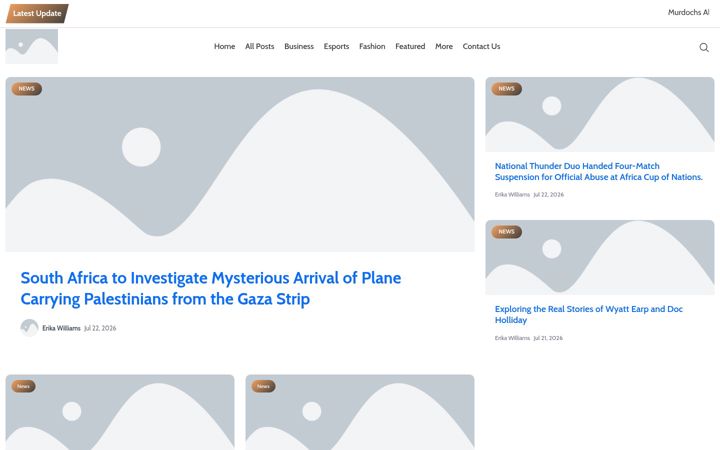Screen dimensions: 720x450
Task: Open the Murdochs AI ticker text
Action: pos(688,12)
